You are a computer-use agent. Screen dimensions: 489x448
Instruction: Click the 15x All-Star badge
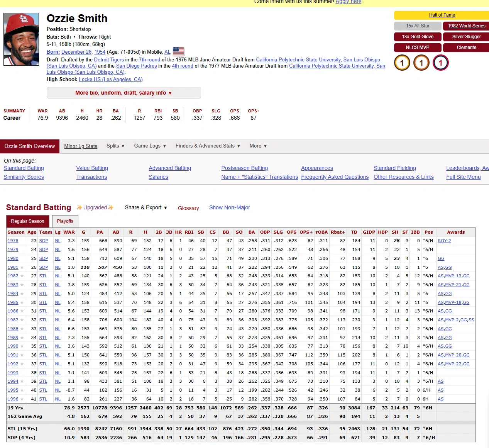point(418,26)
